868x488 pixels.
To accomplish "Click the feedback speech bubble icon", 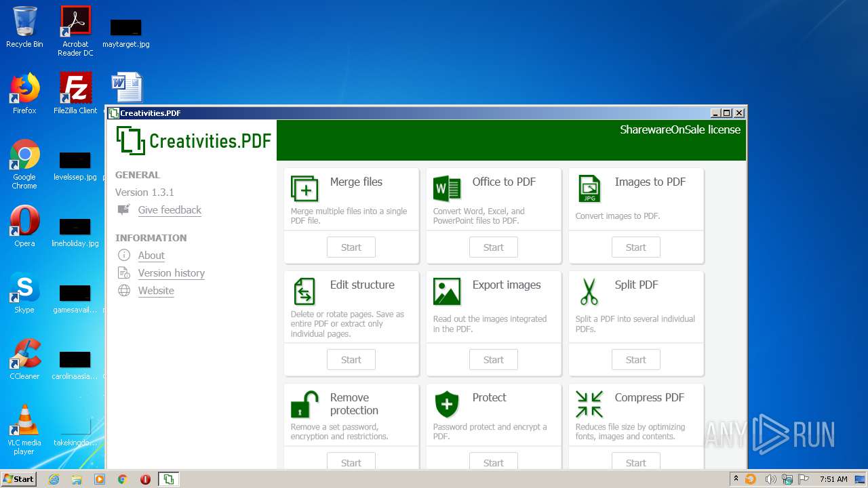I will click(x=123, y=209).
